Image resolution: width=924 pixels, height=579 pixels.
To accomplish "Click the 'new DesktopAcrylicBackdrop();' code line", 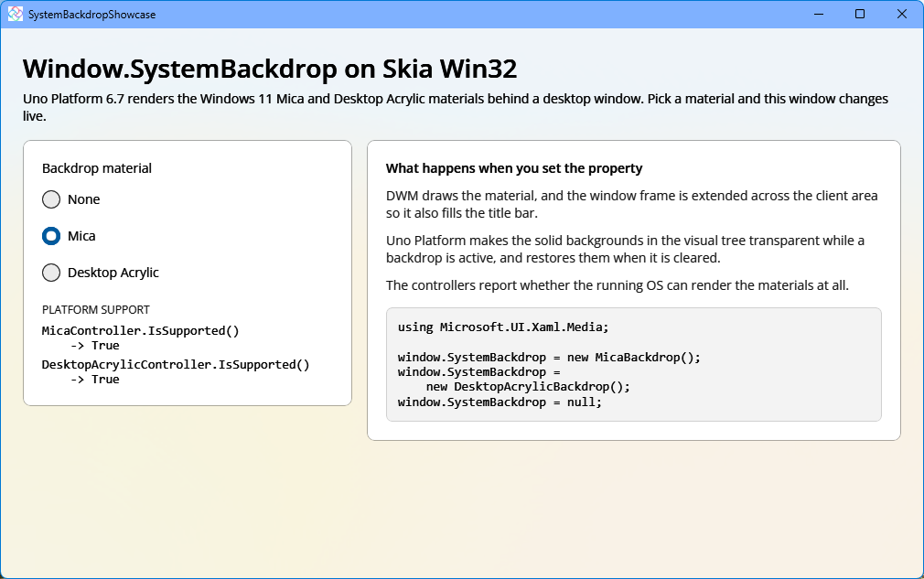I will click(x=528, y=387).
